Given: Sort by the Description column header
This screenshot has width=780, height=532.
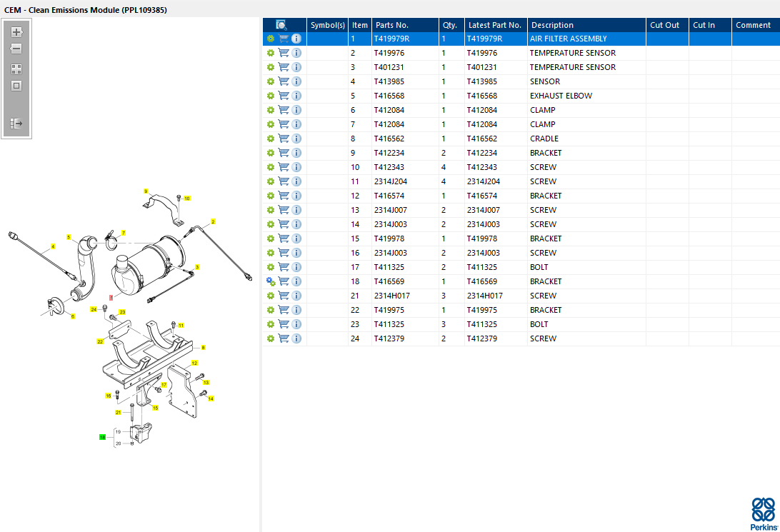Looking at the screenshot, I should tap(586, 25).
